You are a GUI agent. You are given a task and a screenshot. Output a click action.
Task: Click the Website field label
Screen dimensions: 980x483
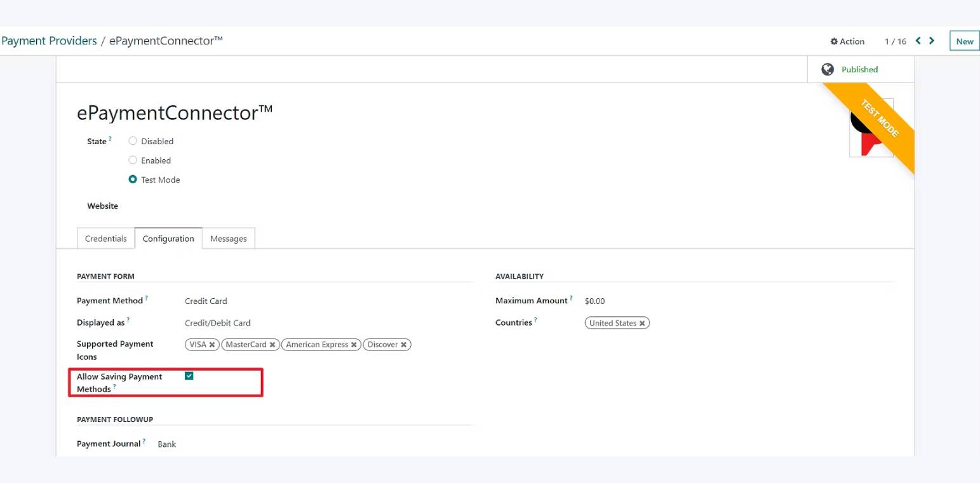coord(103,206)
